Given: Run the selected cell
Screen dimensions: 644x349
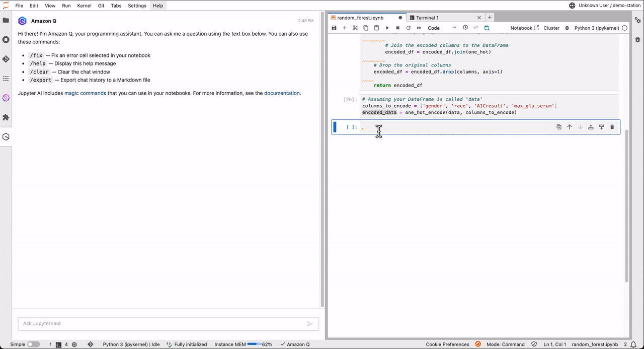Looking at the screenshot, I should click(387, 28).
